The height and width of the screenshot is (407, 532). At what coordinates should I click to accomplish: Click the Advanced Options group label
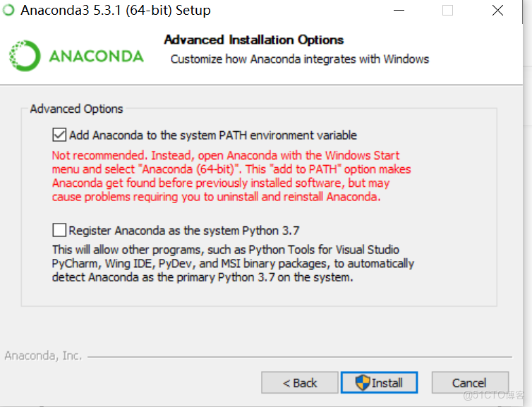click(x=77, y=109)
